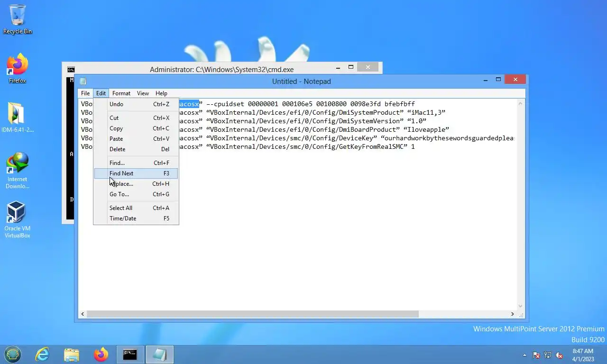Click the horizontal scrollbar thumb in Notepad
Viewport: 607px width, 364px height.
(x=252, y=314)
